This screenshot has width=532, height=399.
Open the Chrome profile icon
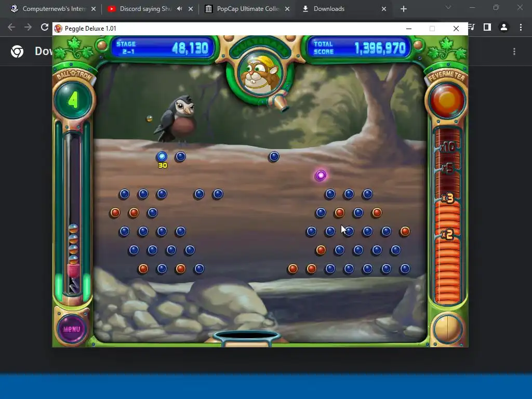click(504, 27)
